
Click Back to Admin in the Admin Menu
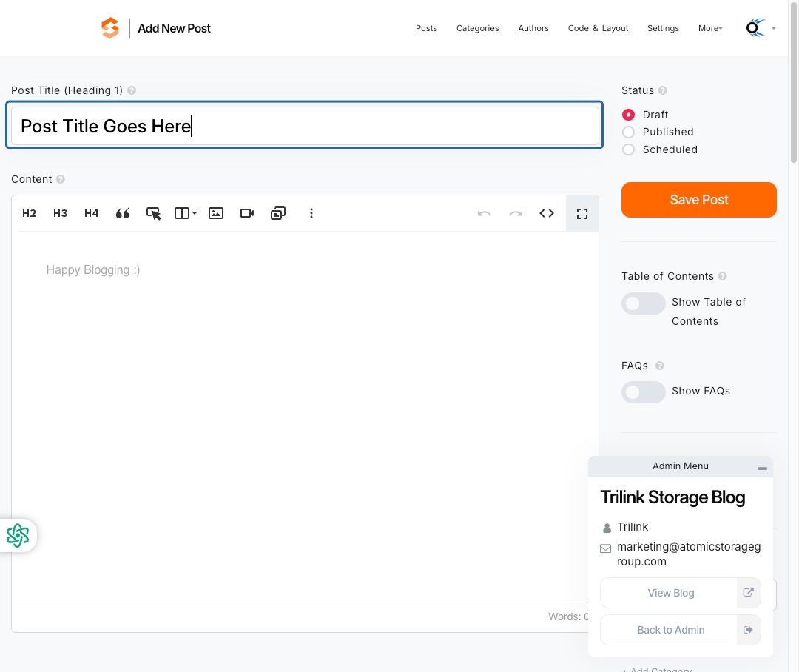[681, 630]
